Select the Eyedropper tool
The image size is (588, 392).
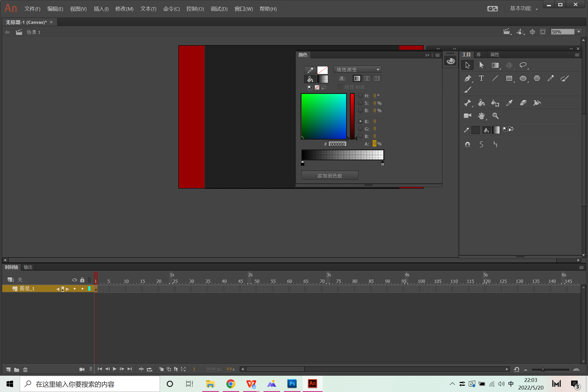509,103
